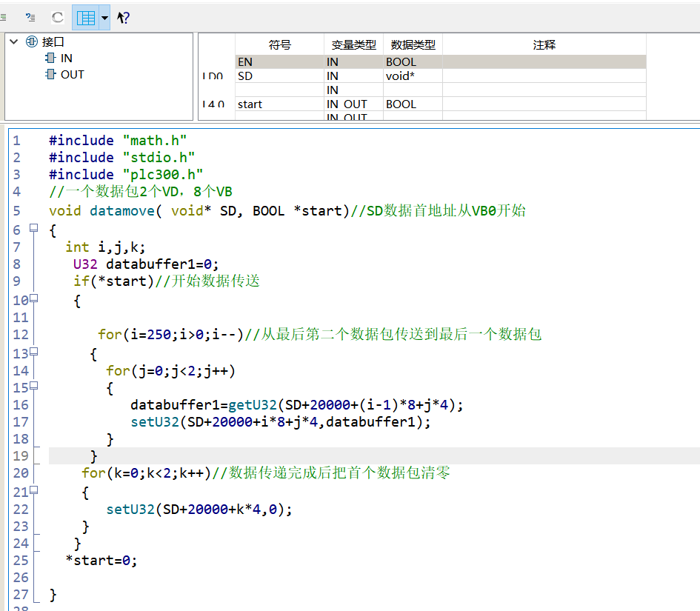Click the 注释 column header
The height and width of the screenshot is (611, 700).
(544, 44)
